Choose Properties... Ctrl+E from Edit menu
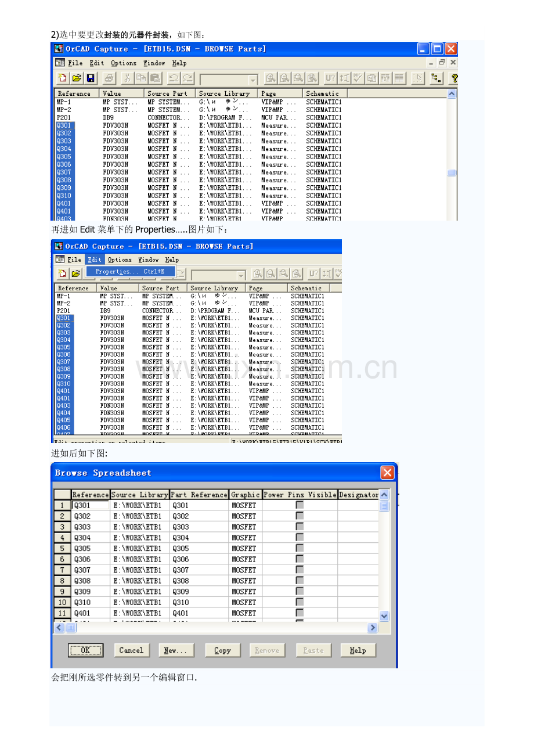This screenshot has width=534, height=756. point(130,271)
